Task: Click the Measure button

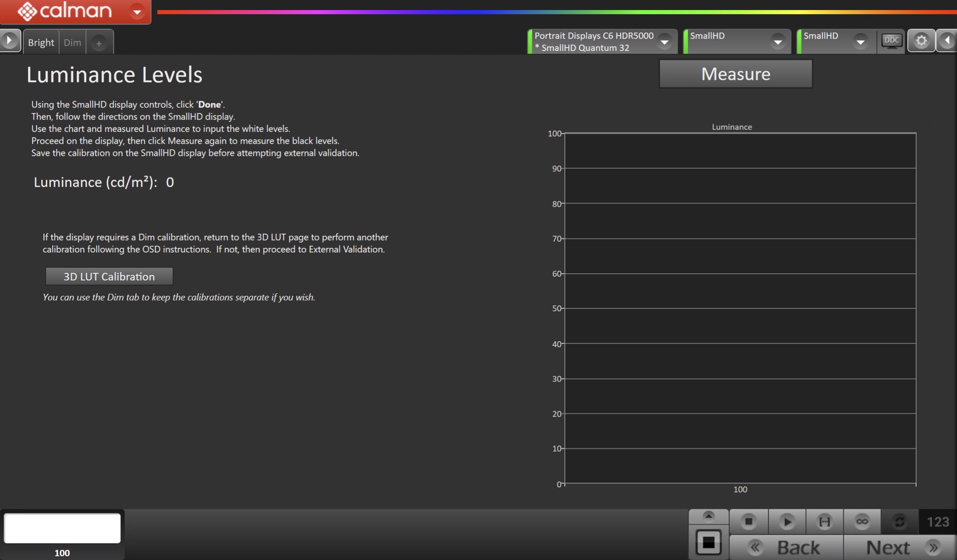Action: [x=736, y=74]
